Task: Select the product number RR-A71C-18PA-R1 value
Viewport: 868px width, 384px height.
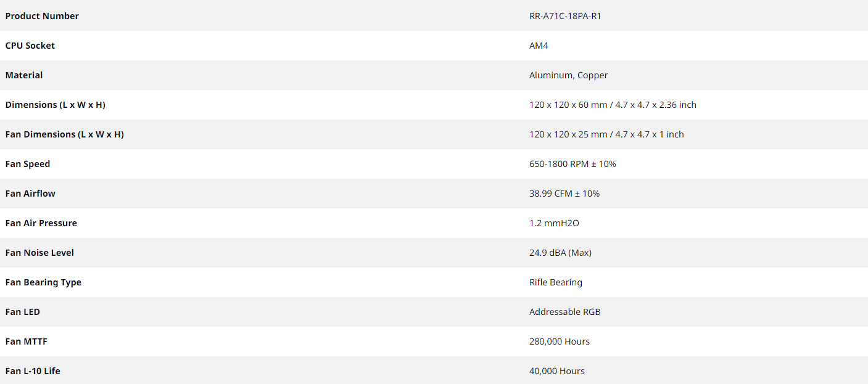Action: point(565,16)
